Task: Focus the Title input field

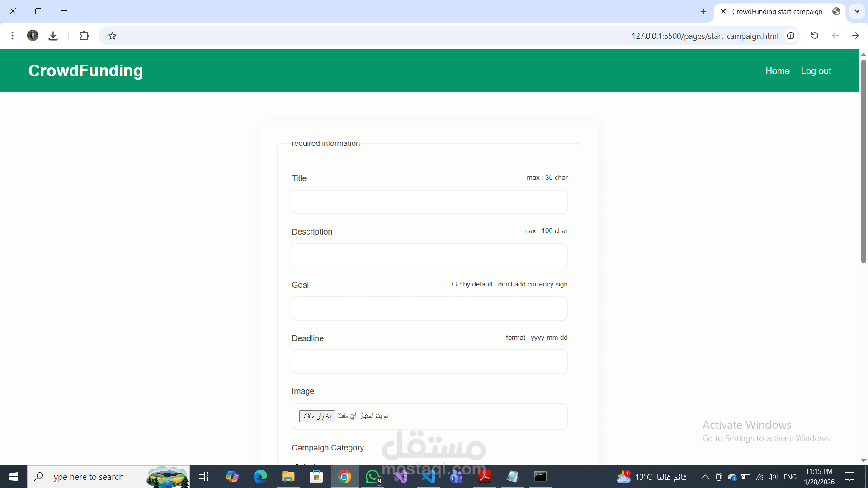Action: click(x=429, y=202)
